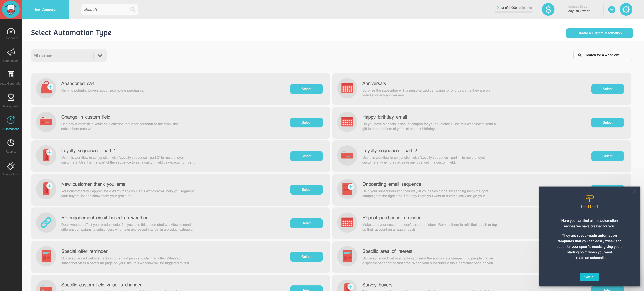Create a custom automation

pos(599,33)
